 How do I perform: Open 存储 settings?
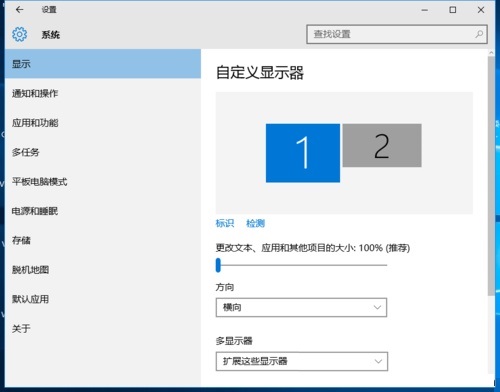(x=103, y=240)
